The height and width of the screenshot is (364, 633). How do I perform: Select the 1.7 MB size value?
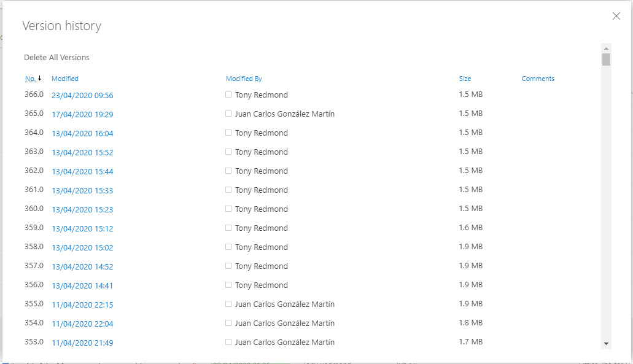point(471,342)
